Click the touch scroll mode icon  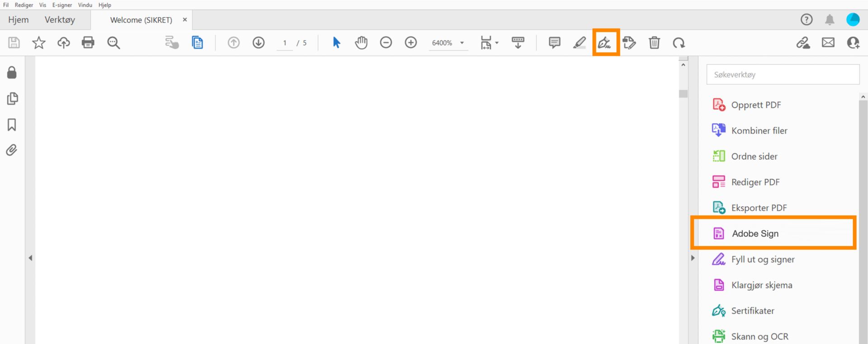172,43
